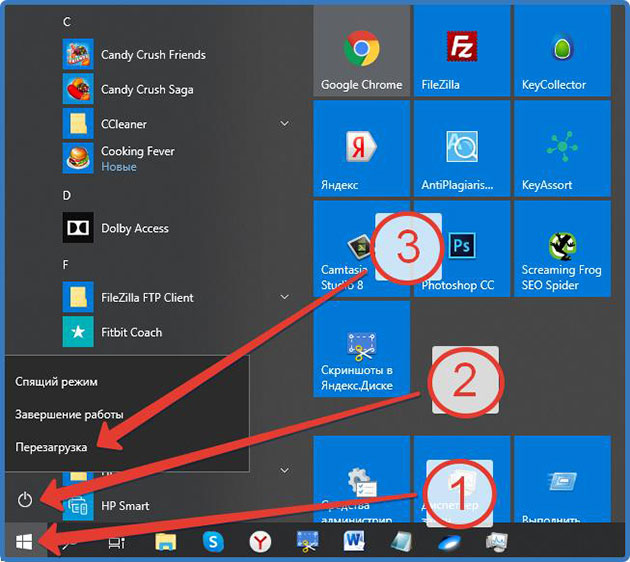Launch Yandex Browser from the taskbar
Image resolution: width=630 pixels, height=562 pixels.
point(260,542)
